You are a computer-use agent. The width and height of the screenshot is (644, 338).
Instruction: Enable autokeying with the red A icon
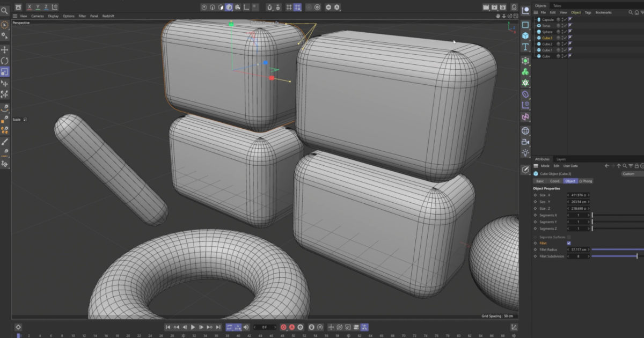pos(291,327)
